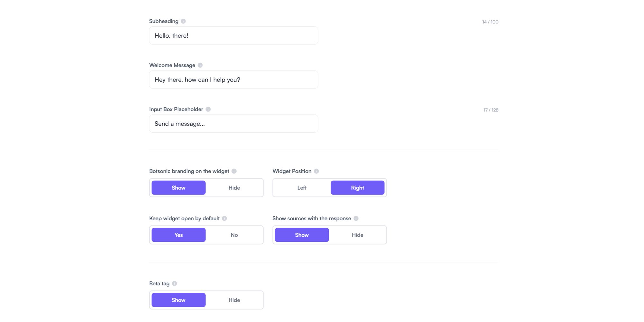Select Show for Botsonic branding
The image size is (644, 322).
pyautogui.click(x=178, y=188)
